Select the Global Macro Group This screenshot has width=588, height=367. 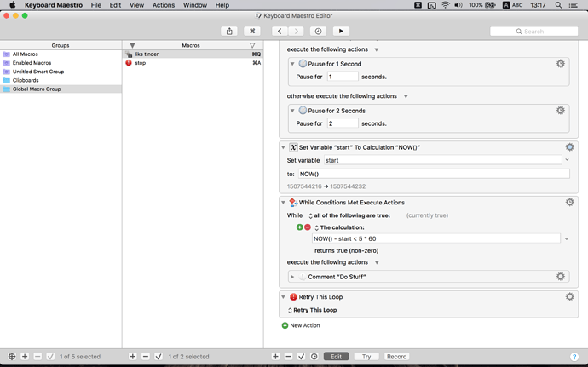tap(61, 89)
